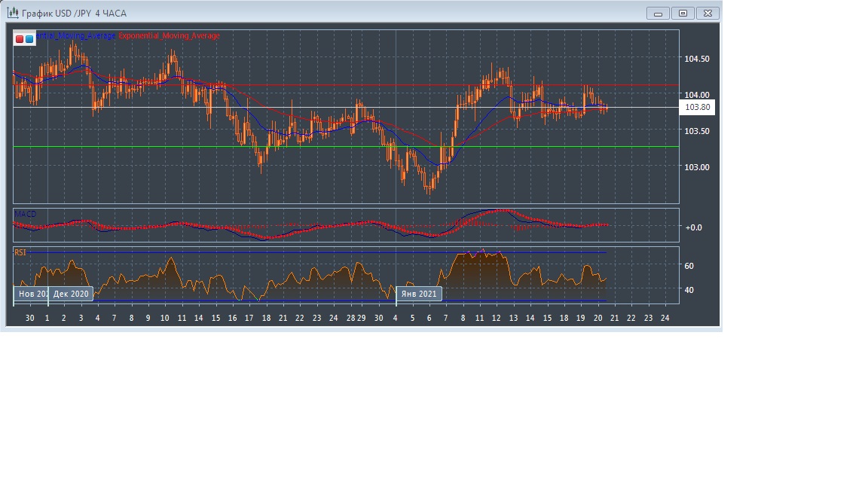
Task: Select the Дек 2020 month marker
Action: coord(71,294)
